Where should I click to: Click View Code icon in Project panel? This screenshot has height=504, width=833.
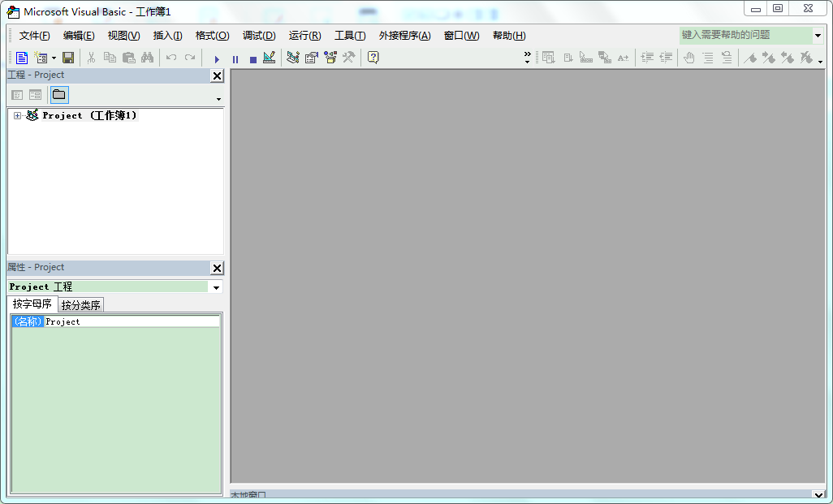(17, 95)
